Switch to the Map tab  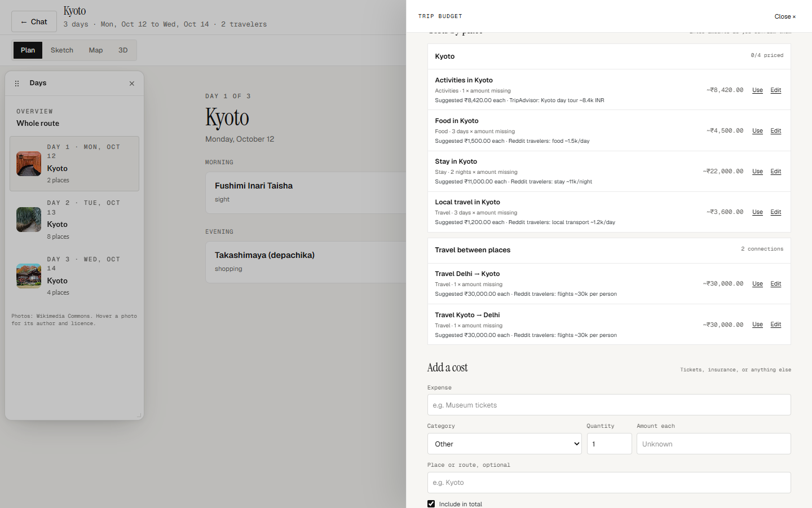coord(96,50)
